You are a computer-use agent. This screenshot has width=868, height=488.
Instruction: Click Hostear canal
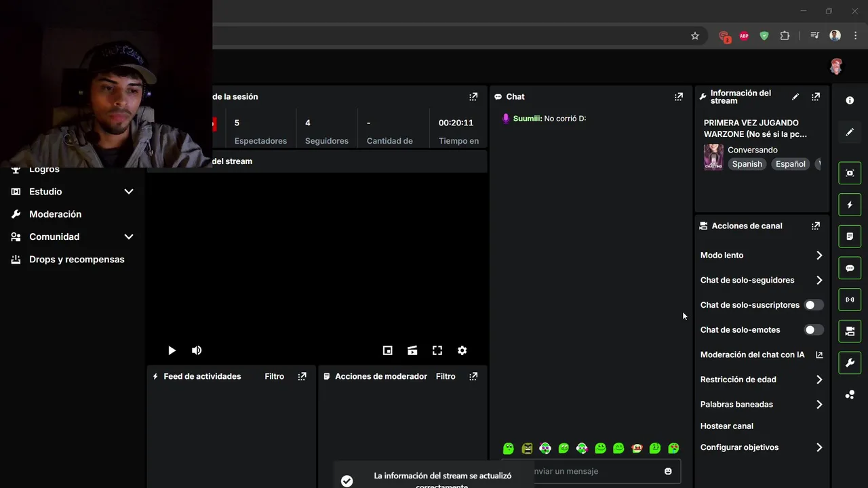tap(727, 426)
